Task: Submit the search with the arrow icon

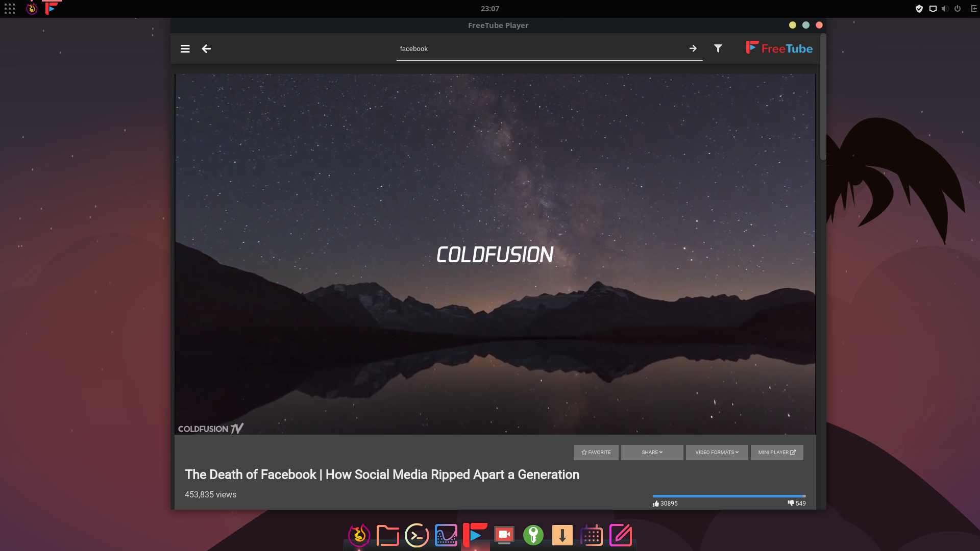Action: (693, 48)
